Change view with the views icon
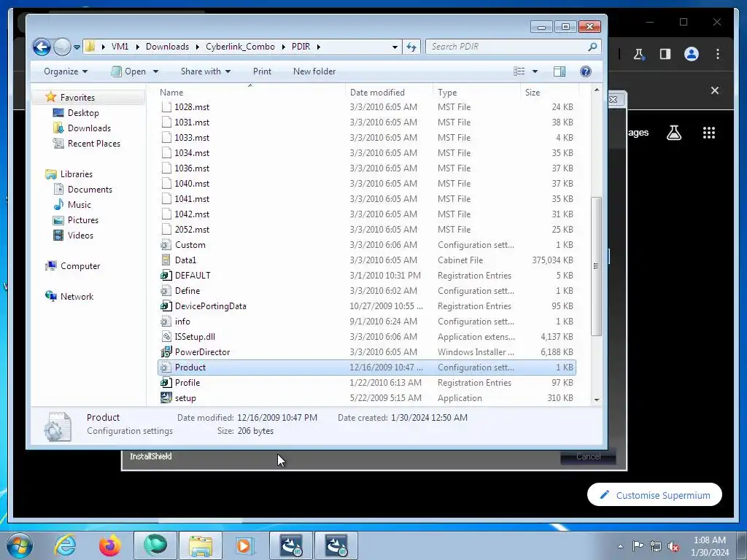 click(519, 71)
